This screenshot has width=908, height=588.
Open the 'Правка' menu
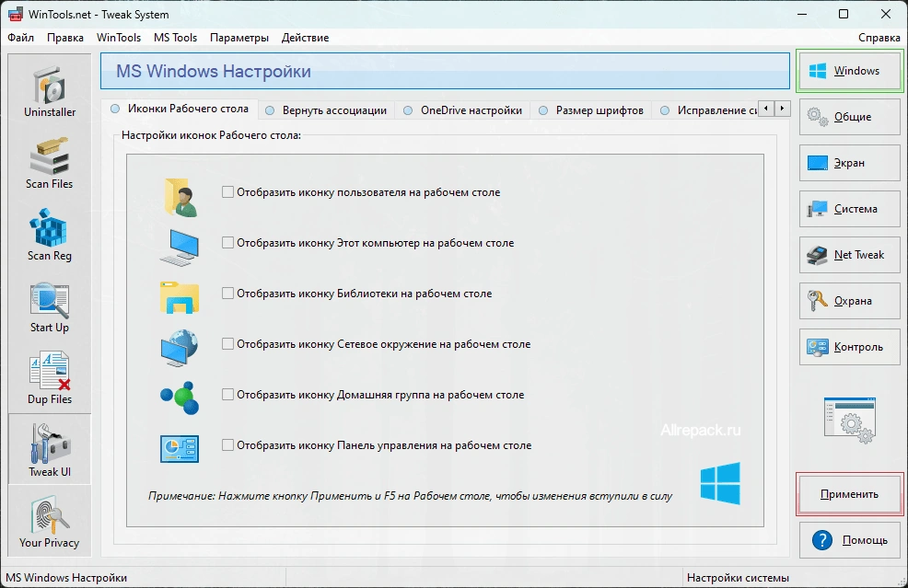[x=64, y=38]
